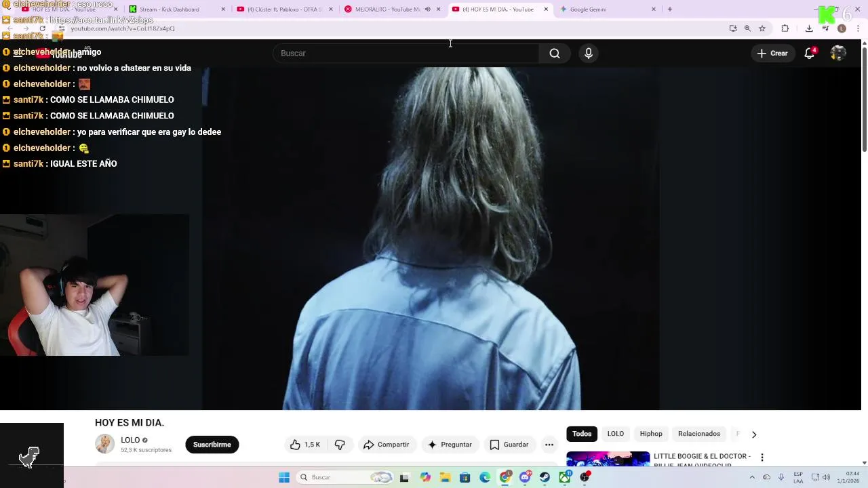Open the Preguntar AI button

(450, 445)
